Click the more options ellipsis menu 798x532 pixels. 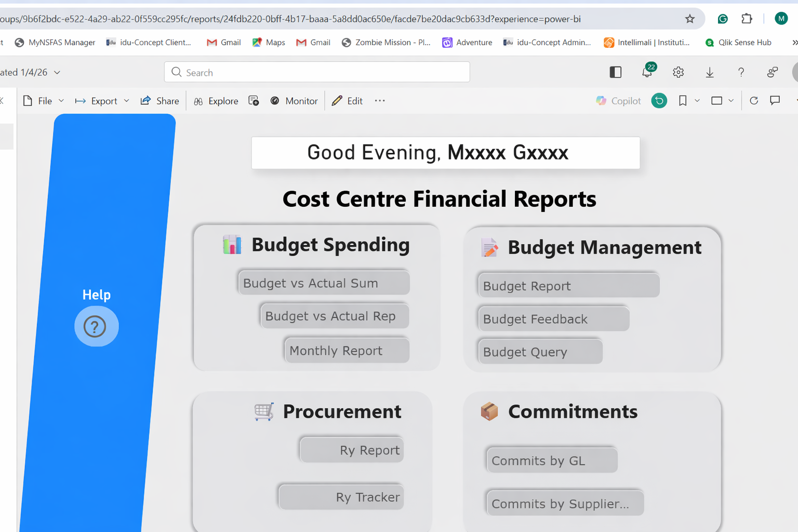(x=379, y=101)
